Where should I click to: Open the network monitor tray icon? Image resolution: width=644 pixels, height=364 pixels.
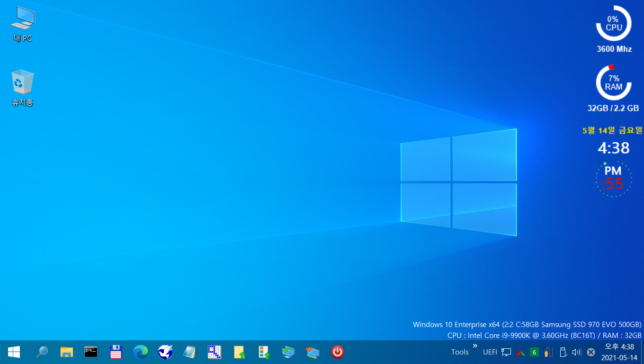click(506, 352)
